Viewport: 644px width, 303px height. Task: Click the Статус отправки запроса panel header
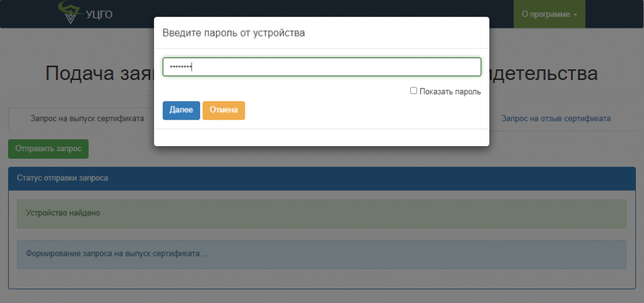click(x=322, y=178)
